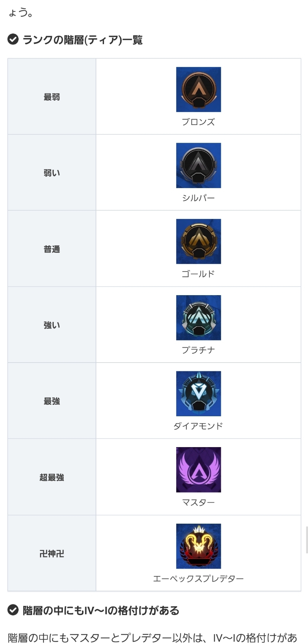Tap the 普通 row header cell
This screenshot has height=644, width=308.
pos(52,249)
